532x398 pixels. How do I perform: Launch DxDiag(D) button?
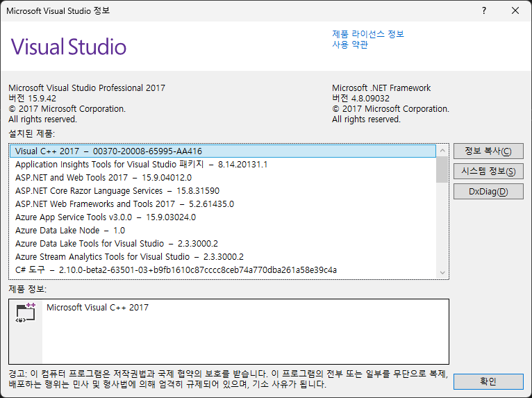488,192
